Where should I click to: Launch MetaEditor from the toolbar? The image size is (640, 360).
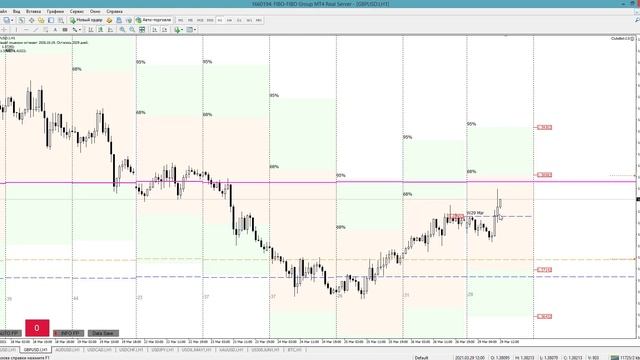tap(109, 20)
